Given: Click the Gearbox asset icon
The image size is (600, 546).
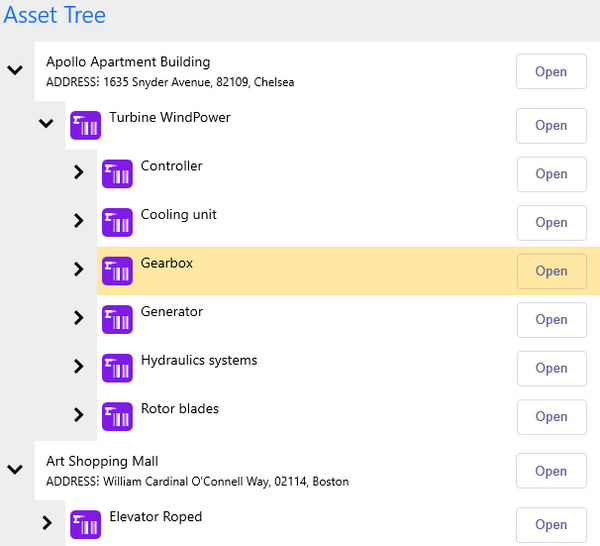Looking at the screenshot, I should tap(118, 271).
